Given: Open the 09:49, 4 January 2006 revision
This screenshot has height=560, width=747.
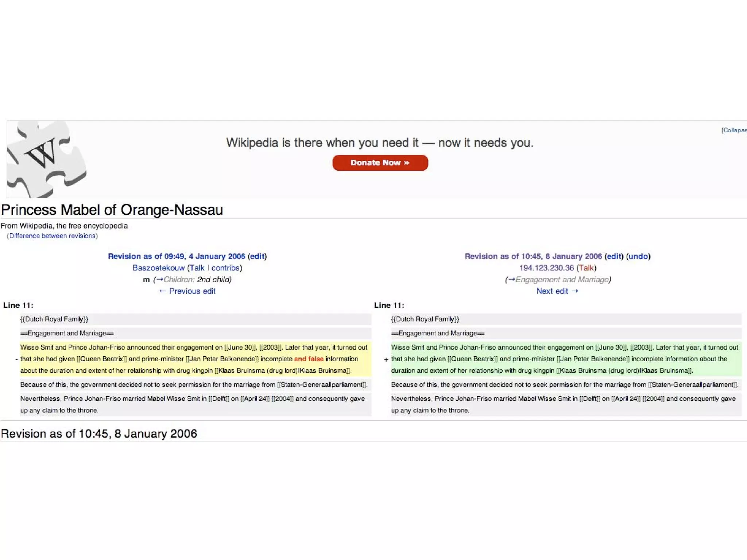Looking at the screenshot, I should click(x=177, y=256).
